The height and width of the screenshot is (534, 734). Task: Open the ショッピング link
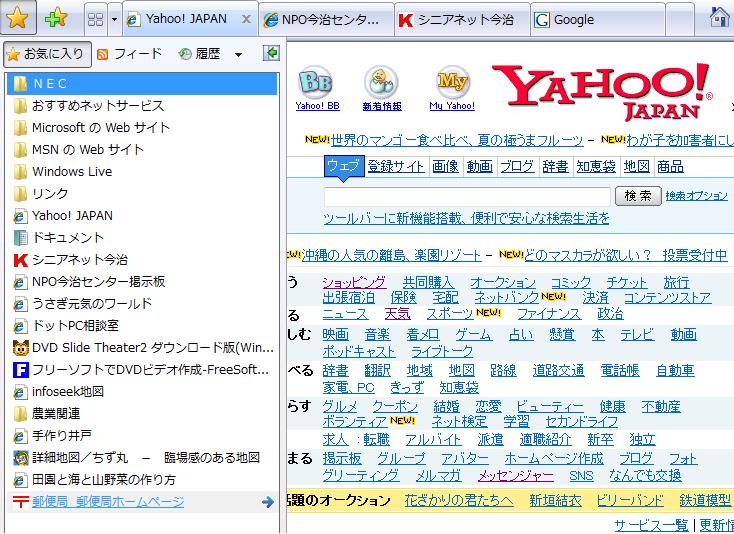(354, 282)
